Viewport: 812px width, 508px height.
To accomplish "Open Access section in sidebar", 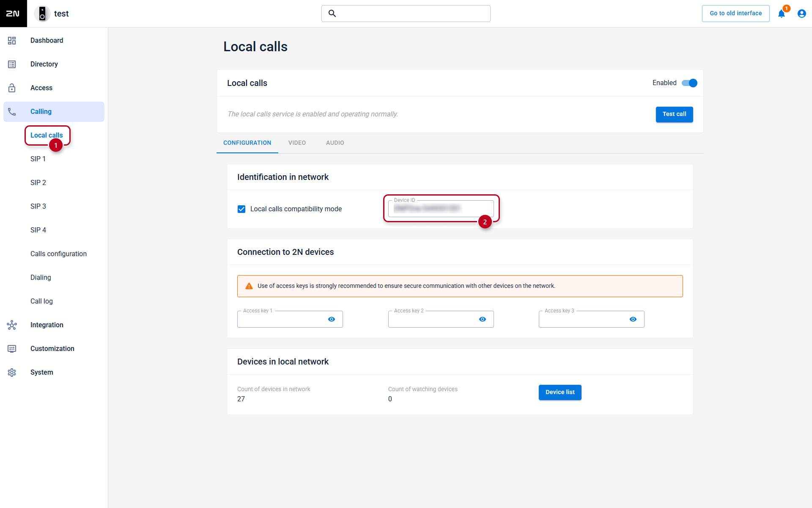I will pos(54,88).
